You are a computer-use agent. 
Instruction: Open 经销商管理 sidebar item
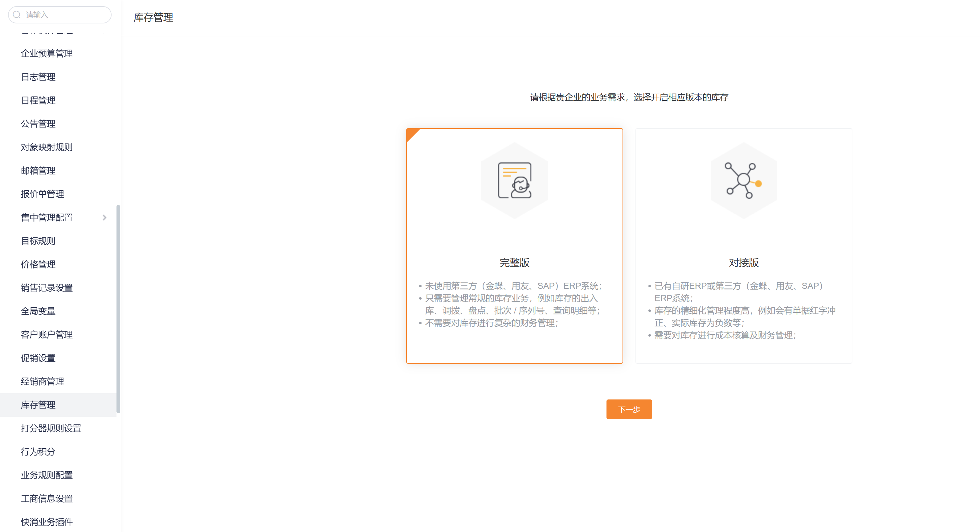tap(42, 382)
